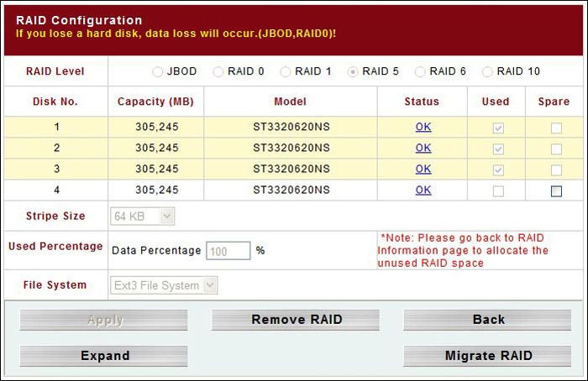Screen dimensions: 588x381
Task: Click the Status column header
Action: click(x=422, y=102)
